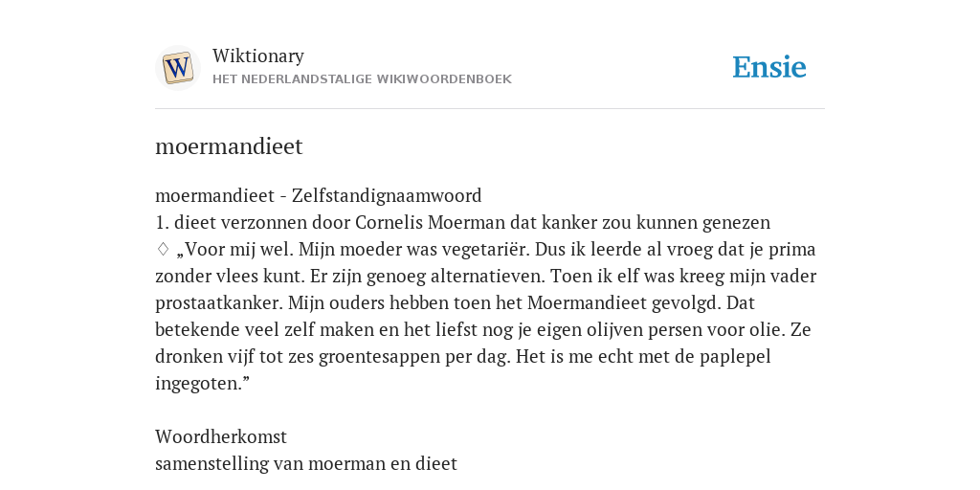Click the 'Woordherkomst' section label

[221, 436]
